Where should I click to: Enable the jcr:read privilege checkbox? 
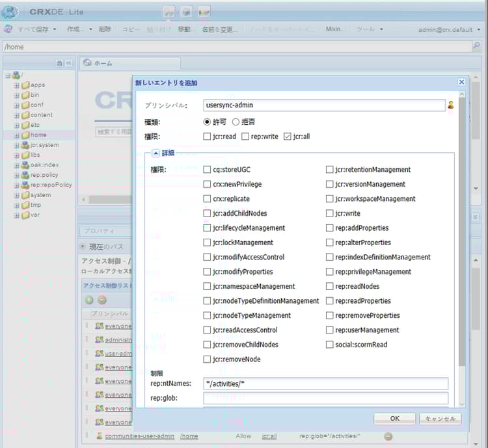tap(207, 137)
